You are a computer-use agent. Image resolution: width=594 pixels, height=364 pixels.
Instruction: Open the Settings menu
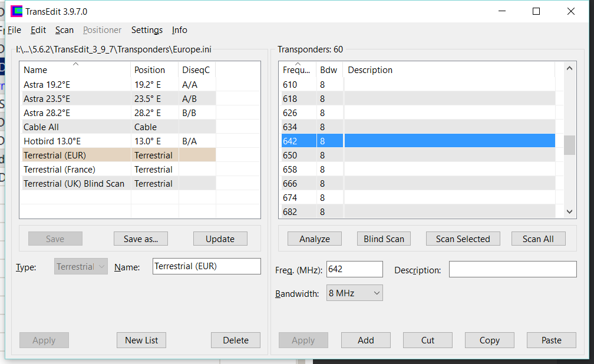coord(147,30)
